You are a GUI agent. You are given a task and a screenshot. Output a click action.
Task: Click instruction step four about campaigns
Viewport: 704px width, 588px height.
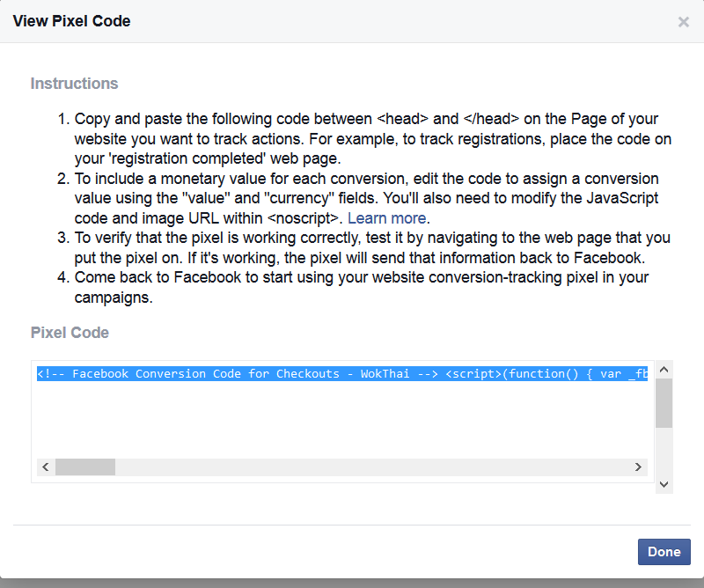(x=353, y=288)
